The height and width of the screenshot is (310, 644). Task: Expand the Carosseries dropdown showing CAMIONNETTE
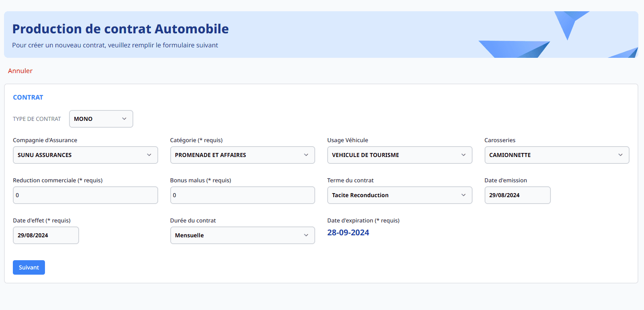(556, 155)
